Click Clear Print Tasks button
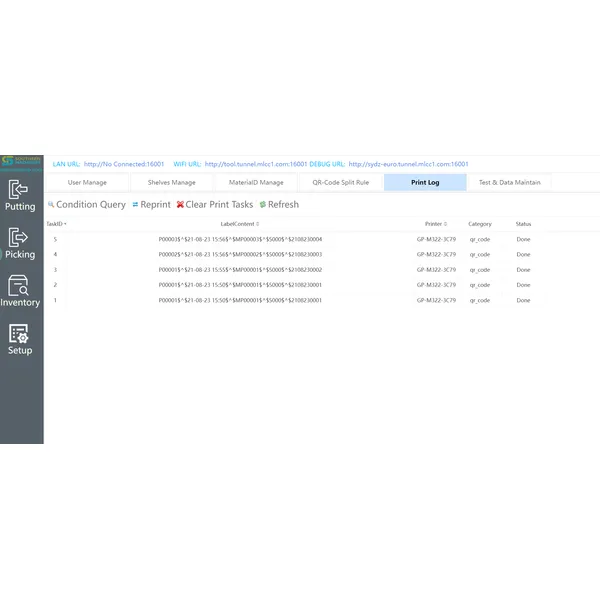Image resolution: width=600 pixels, height=600 pixels. [x=215, y=205]
